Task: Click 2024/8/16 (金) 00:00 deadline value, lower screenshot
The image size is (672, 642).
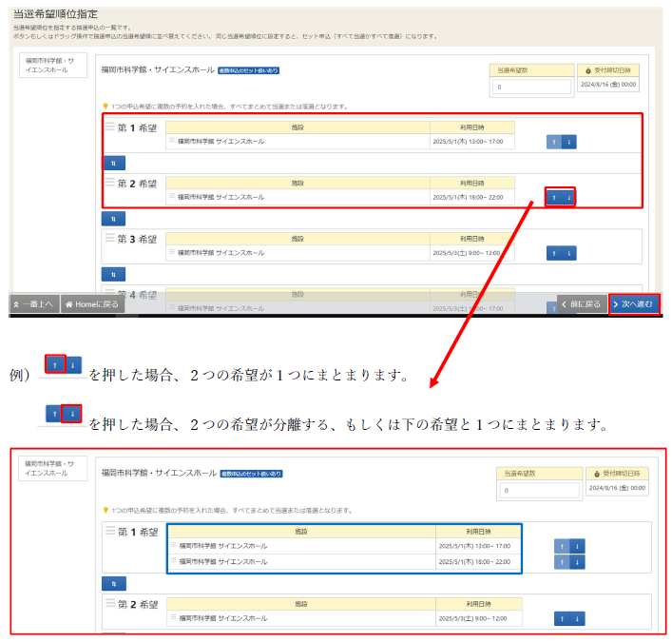Action: (x=617, y=488)
